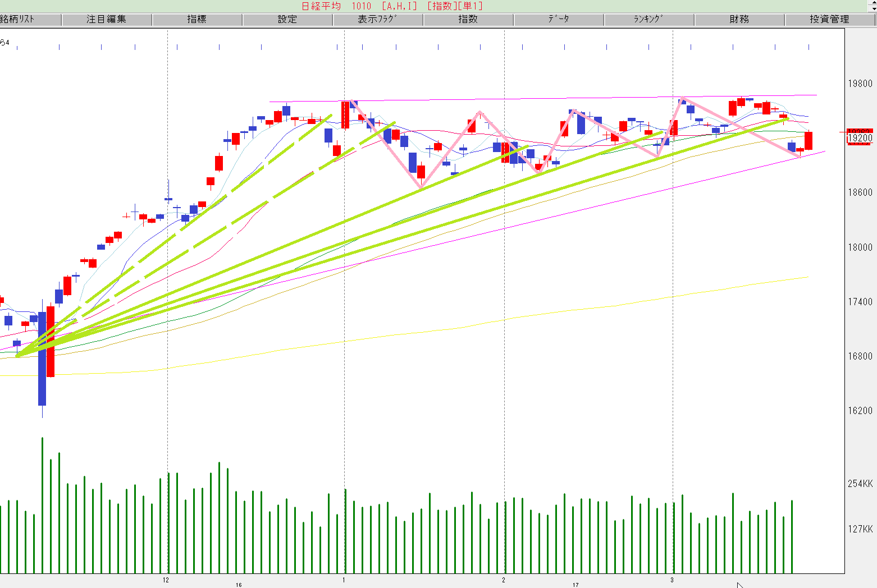Open the 投資管理 menu
Image resolution: width=877 pixels, height=588 pixels.
point(829,20)
